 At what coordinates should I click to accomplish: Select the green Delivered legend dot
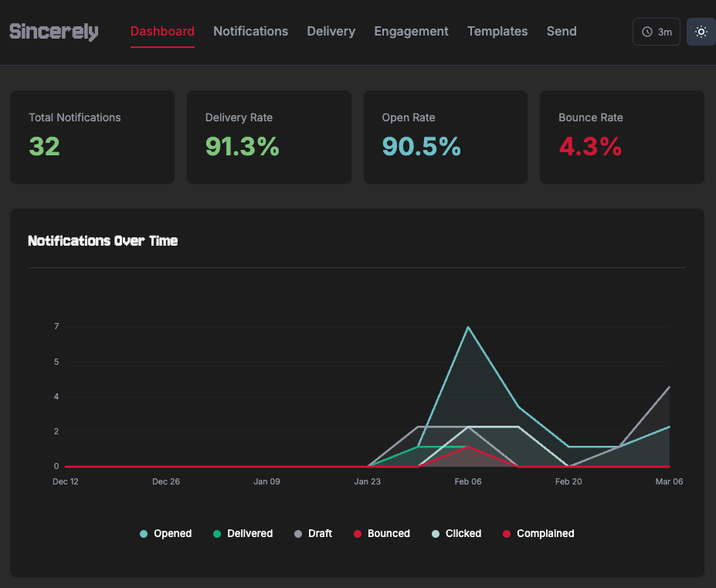(x=219, y=533)
